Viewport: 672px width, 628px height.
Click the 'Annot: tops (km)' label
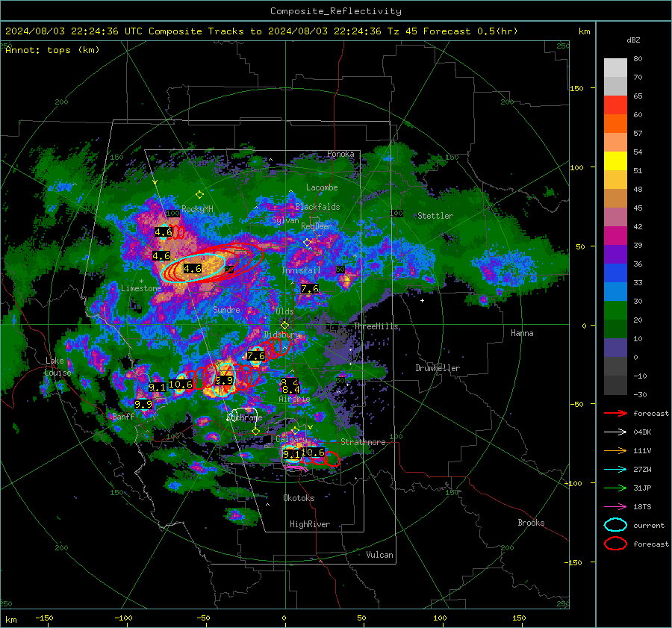pyautogui.click(x=52, y=50)
